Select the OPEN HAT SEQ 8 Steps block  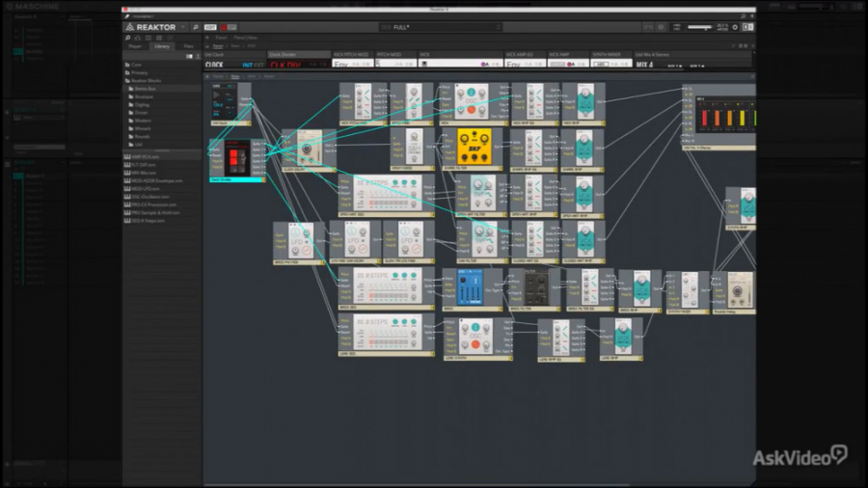click(x=387, y=196)
